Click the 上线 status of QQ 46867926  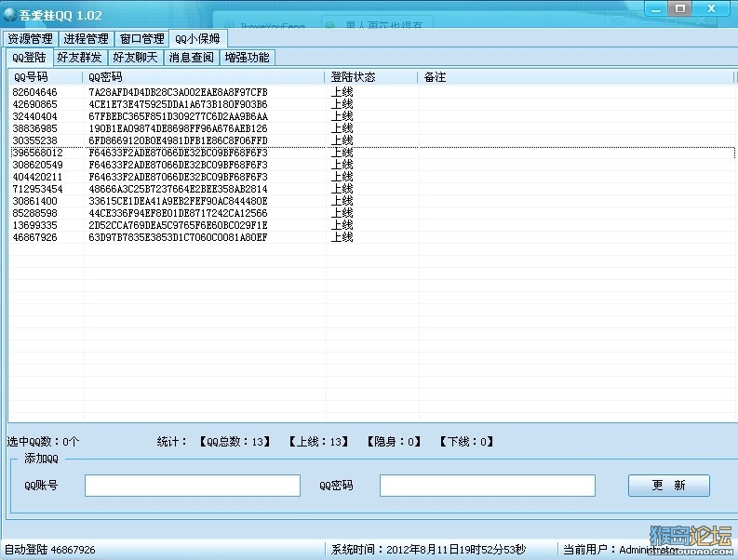[x=342, y=237]
